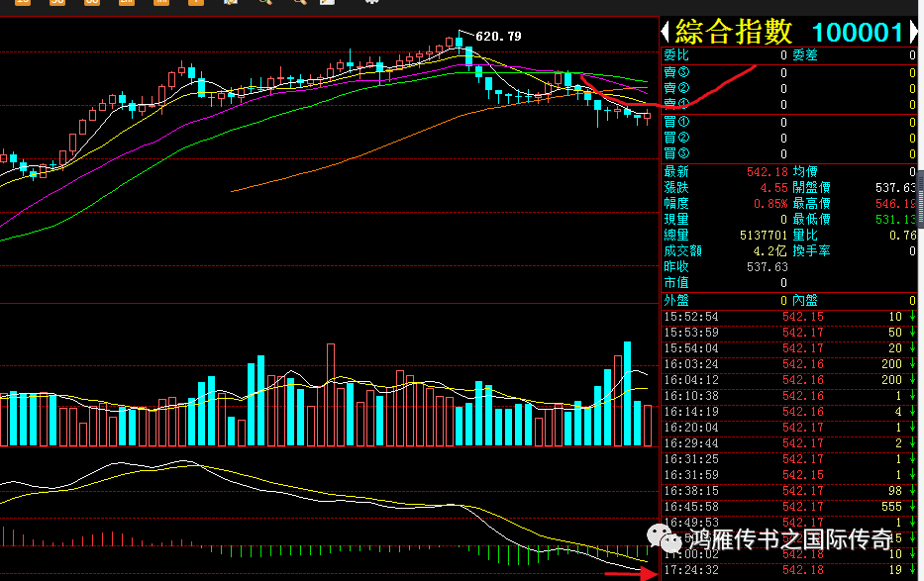Select the 16:31:25 tick row
This screenshot has height=581, width=924.
[x=789, y=459]
